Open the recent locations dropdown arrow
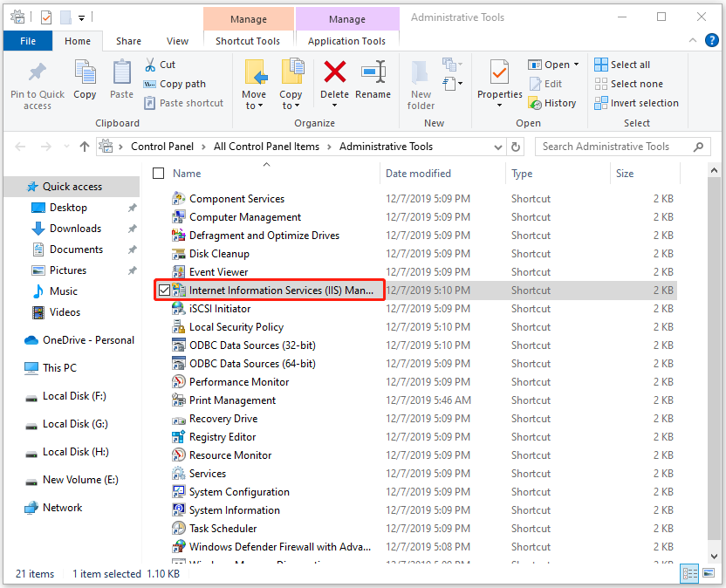Screen dimensions: 726x588 (66, 147)
